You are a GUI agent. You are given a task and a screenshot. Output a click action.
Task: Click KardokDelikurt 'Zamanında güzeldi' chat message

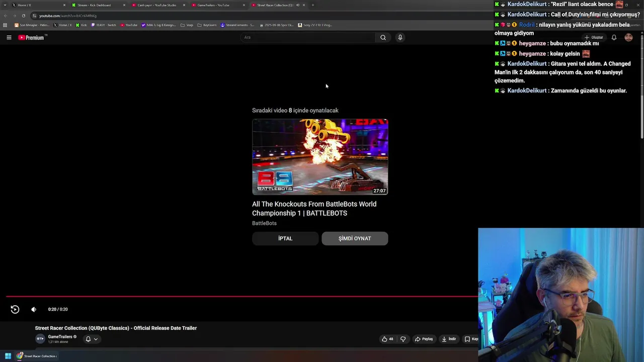[561, 90]
